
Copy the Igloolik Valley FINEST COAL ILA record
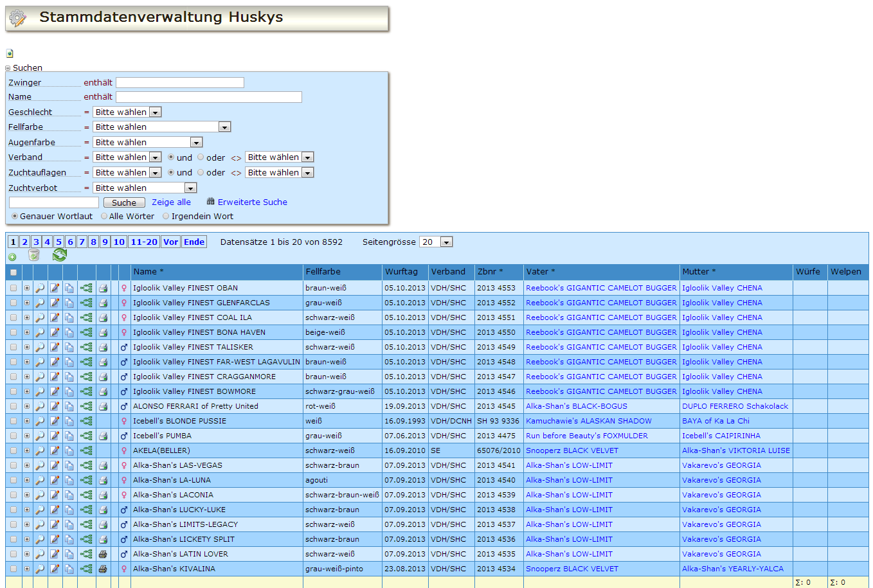(x=69, y=317)
